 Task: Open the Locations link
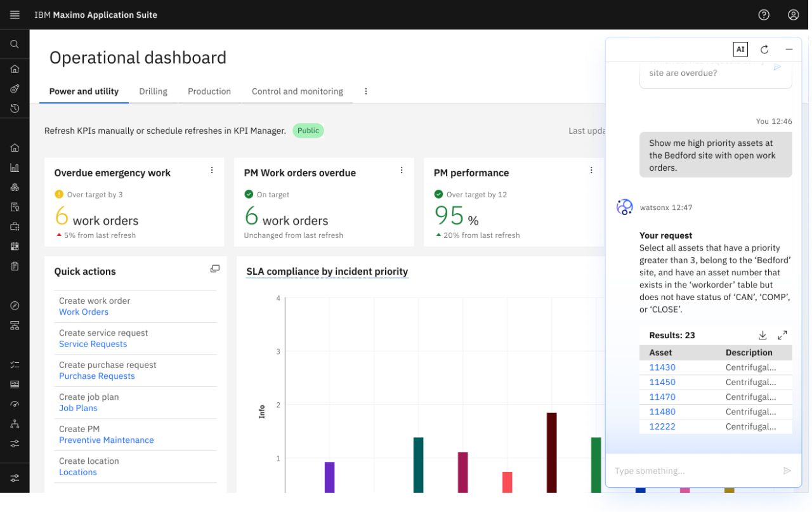click(78, 472)
